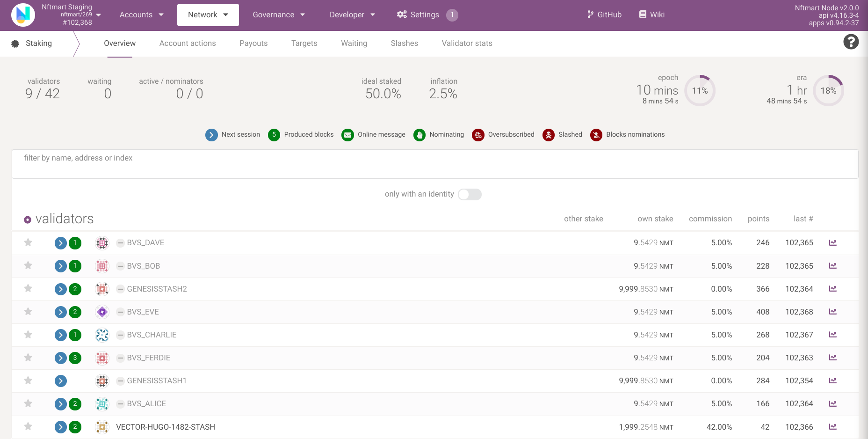Image resolution: width=868 pixels, height=439 pixels.
Task: Toggle only with an identity switch
Action: point(470,194)
